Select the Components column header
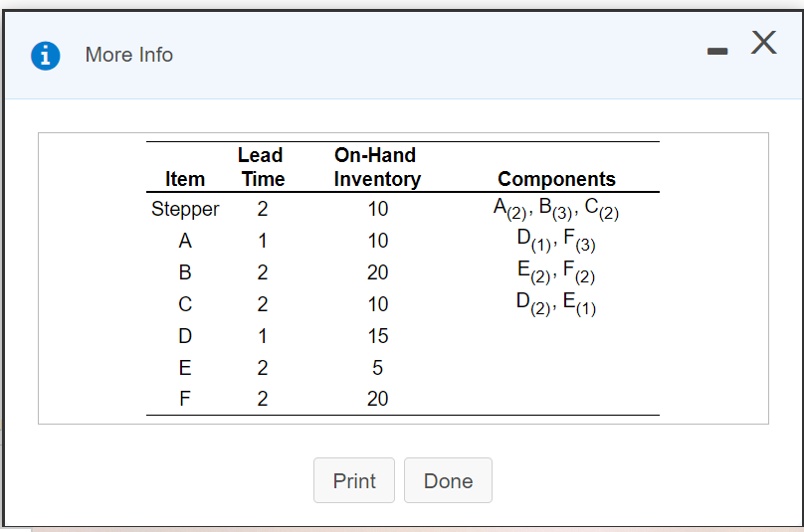 tap(556, 180)
